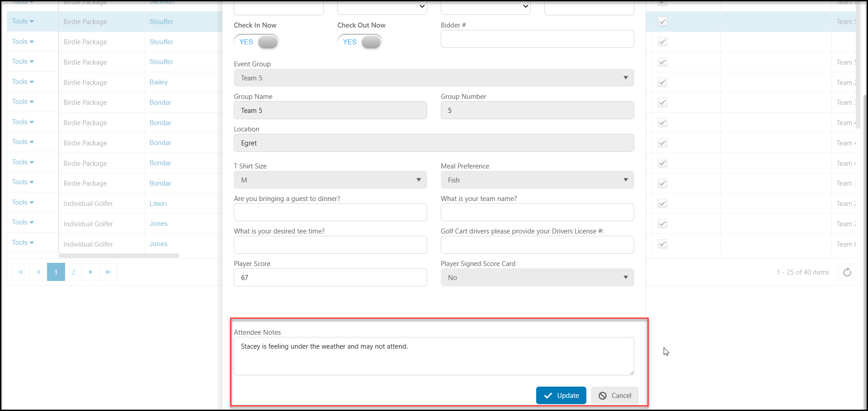
Task: Refresh the grid using the reload icon
Action: click(847, 272)
